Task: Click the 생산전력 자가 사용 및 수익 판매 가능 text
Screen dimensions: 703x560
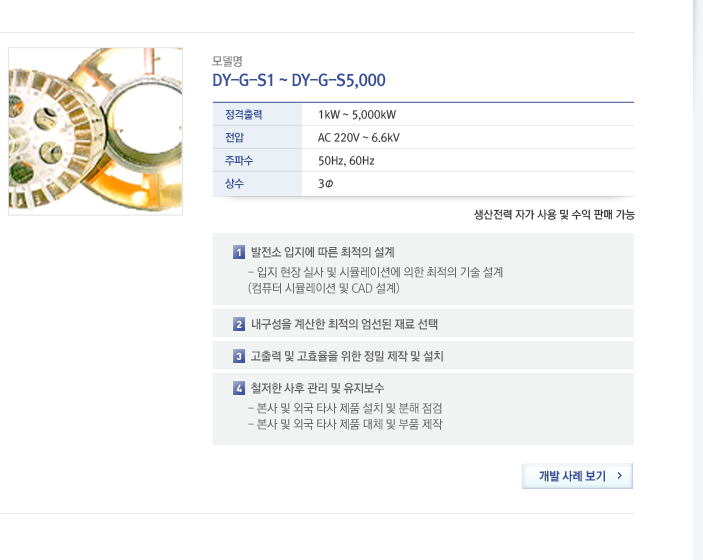Action: click(554, 215)
